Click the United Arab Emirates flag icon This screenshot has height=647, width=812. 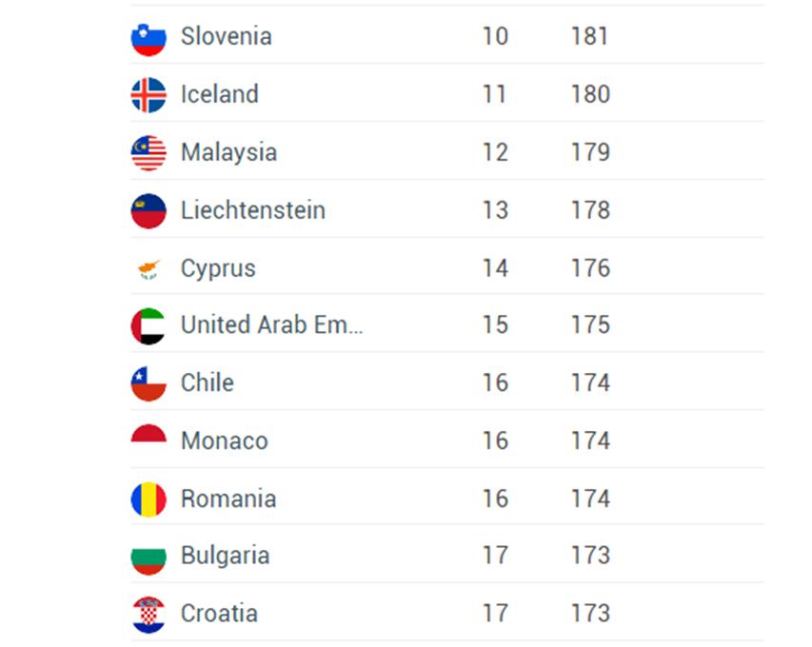(x=149, y=326)
